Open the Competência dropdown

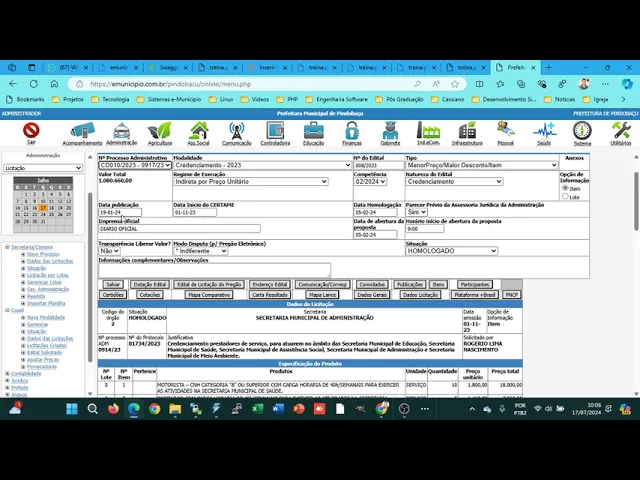pyautogui.click(x=370, y=182)
